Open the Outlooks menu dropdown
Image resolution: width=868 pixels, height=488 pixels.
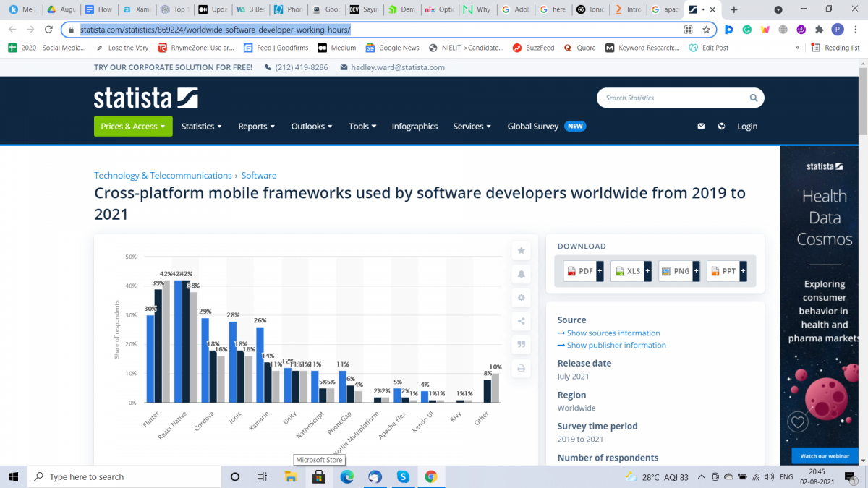tap(311, 126)
